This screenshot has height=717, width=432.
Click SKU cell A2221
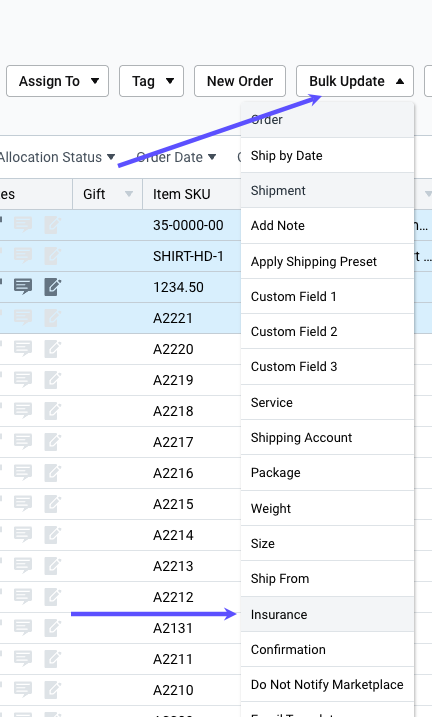tap(173, 318)
